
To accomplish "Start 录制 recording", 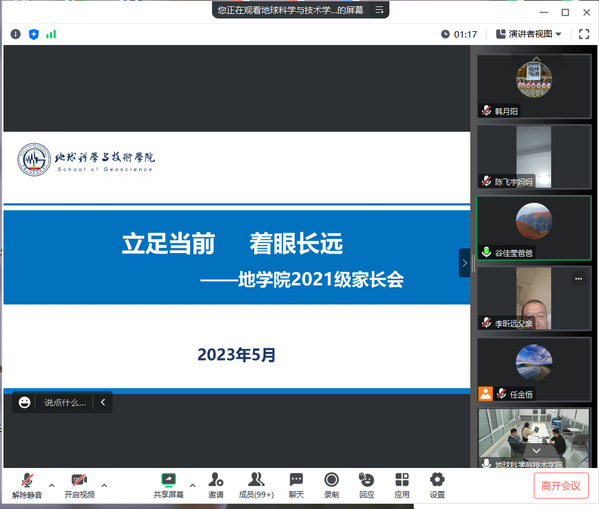I will click(331, 485).
